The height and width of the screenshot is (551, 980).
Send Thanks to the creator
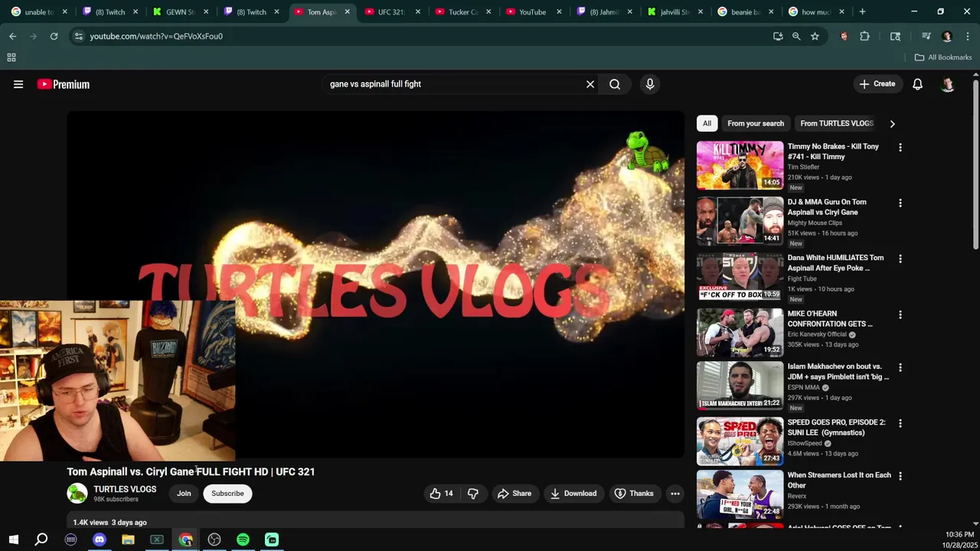(x=634, y=494)
